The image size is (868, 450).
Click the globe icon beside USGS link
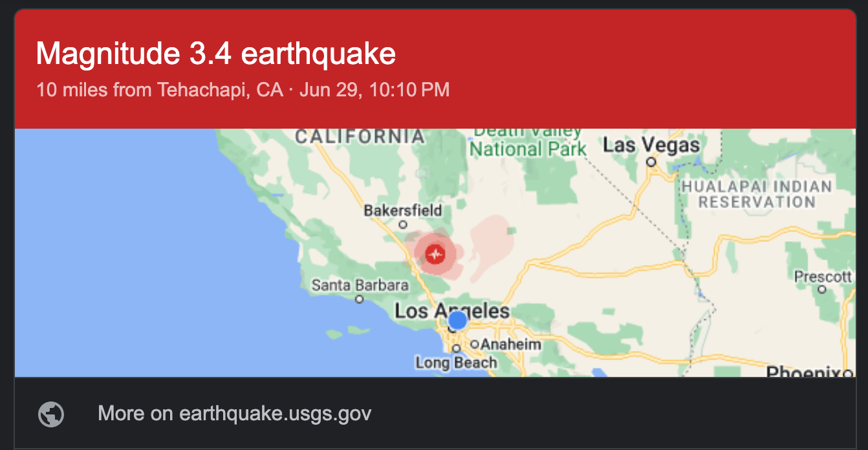(51, 414)
